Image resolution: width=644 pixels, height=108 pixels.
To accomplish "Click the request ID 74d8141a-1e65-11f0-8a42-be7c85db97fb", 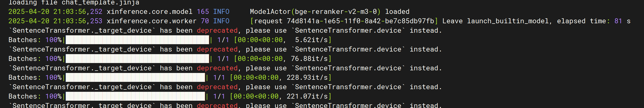I will [360, 21].
